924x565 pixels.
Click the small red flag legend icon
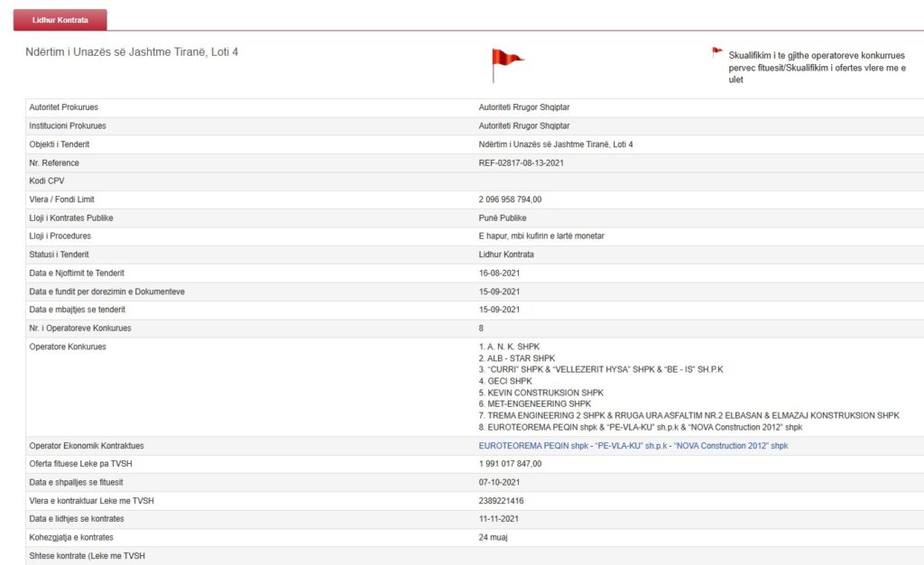point(717,52)
